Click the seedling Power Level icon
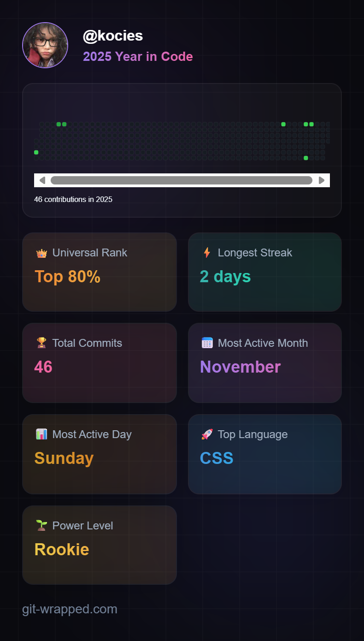364x641 pixels. pyautogui.click(x=42, y=526)
